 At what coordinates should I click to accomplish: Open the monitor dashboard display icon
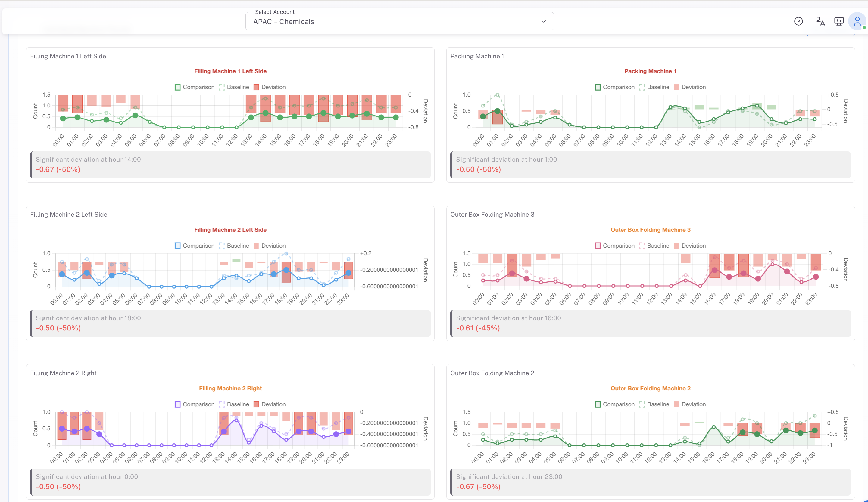[x=838, y=21]
